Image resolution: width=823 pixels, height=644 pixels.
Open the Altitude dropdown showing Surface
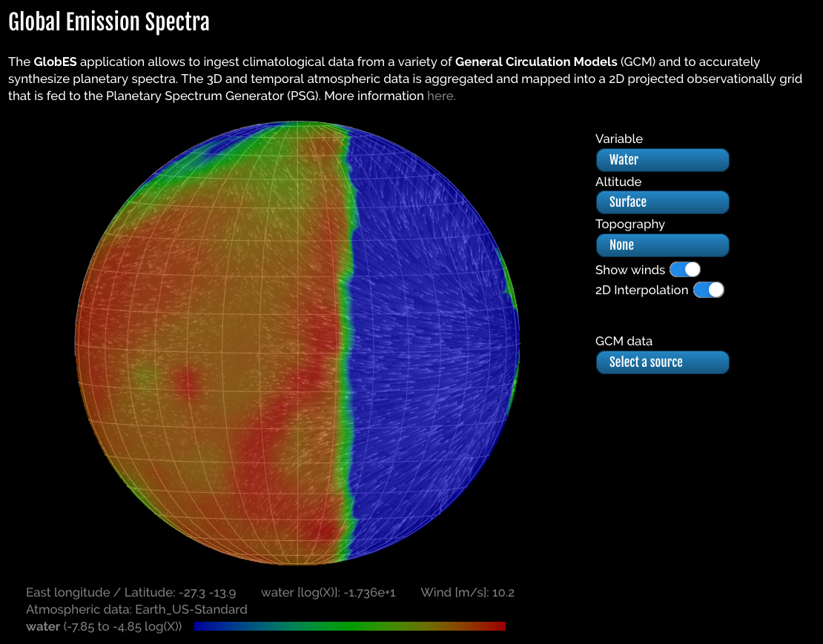(x=662, y=202)
